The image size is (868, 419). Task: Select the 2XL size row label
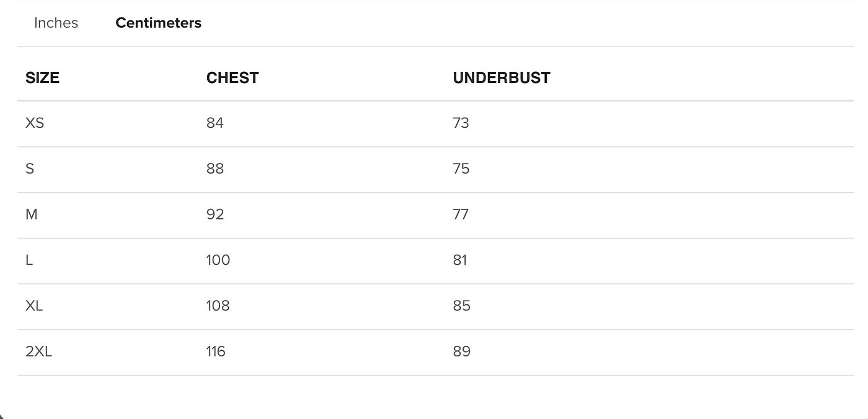tap(38, 351)
